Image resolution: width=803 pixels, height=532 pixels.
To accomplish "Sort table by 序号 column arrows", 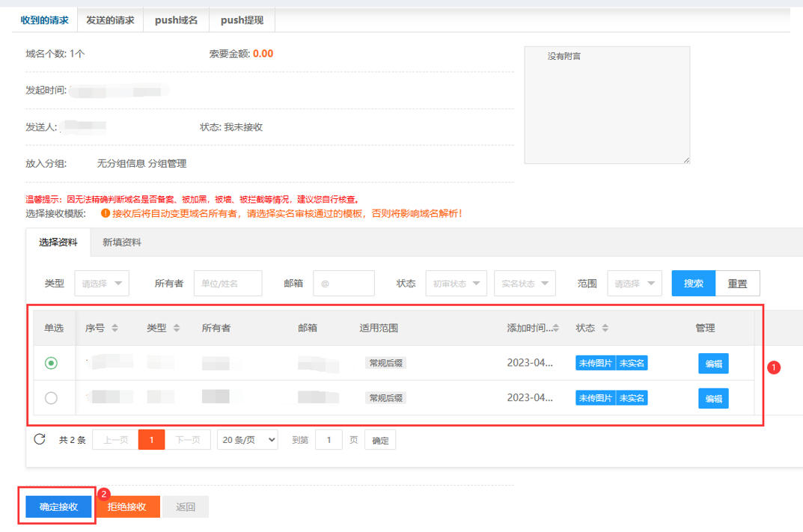I will point(114,328).
